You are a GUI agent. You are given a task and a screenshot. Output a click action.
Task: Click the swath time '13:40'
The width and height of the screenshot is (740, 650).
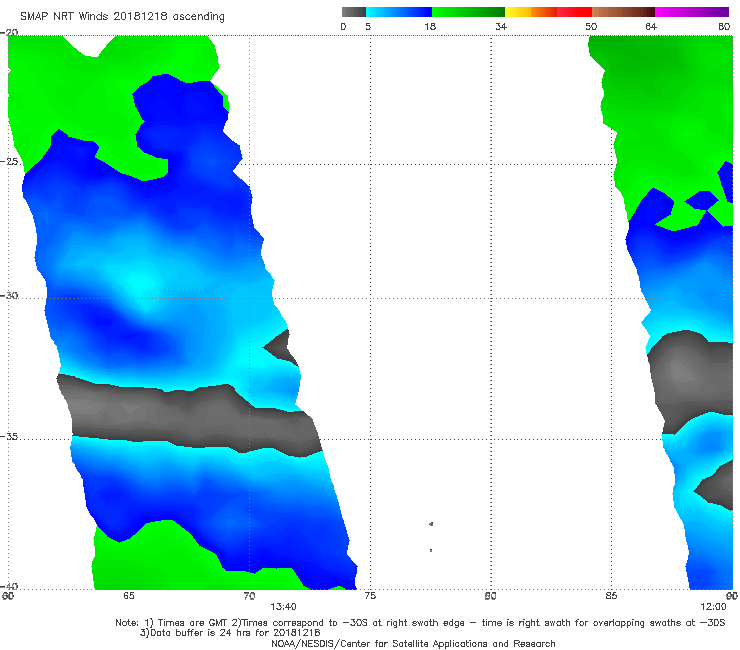click(283, 607)
